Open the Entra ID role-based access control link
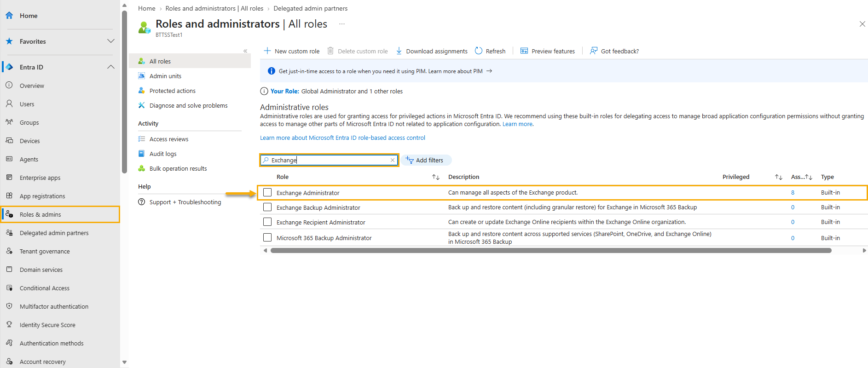The width and height of the screenshot is (868, 368). coord(342,138)
